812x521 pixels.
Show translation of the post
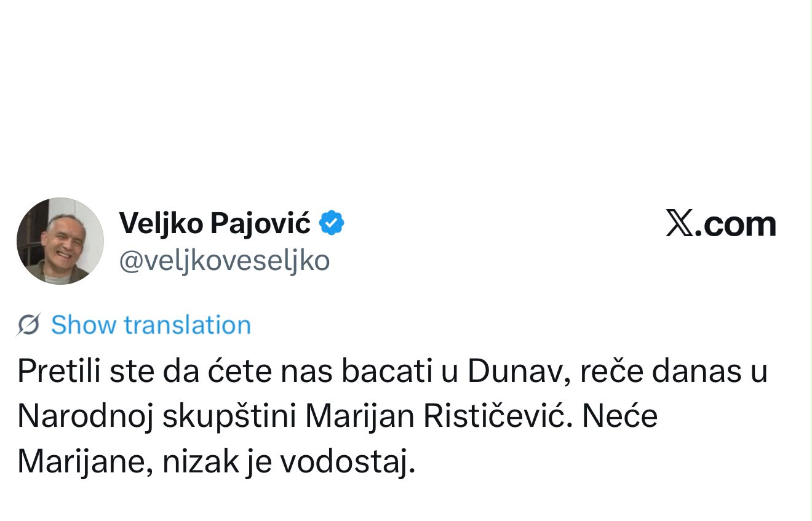151,325
